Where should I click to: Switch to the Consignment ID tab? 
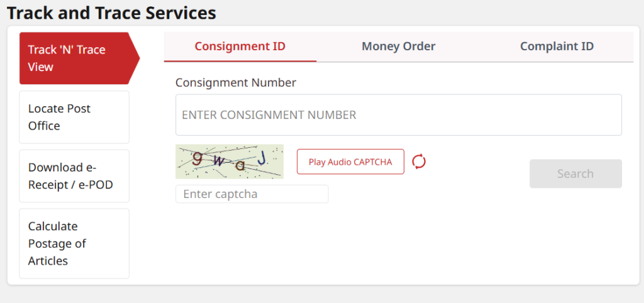pyautogui.click(x=240, y=46)
